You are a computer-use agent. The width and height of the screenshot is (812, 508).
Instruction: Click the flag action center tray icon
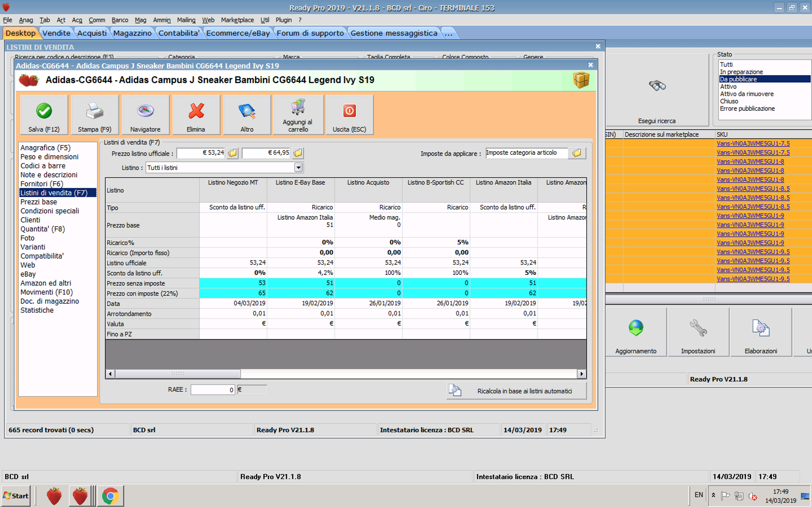(x=725, y=496)
